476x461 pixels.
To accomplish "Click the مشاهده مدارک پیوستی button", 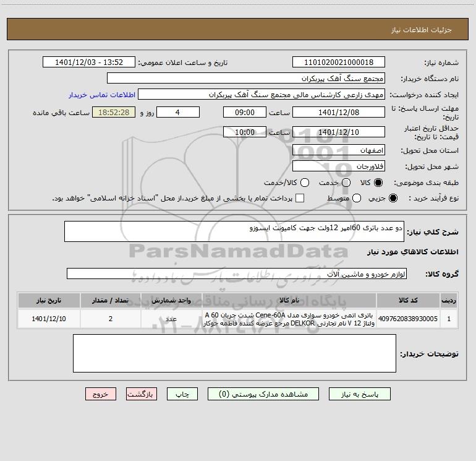I will (263, 394).
